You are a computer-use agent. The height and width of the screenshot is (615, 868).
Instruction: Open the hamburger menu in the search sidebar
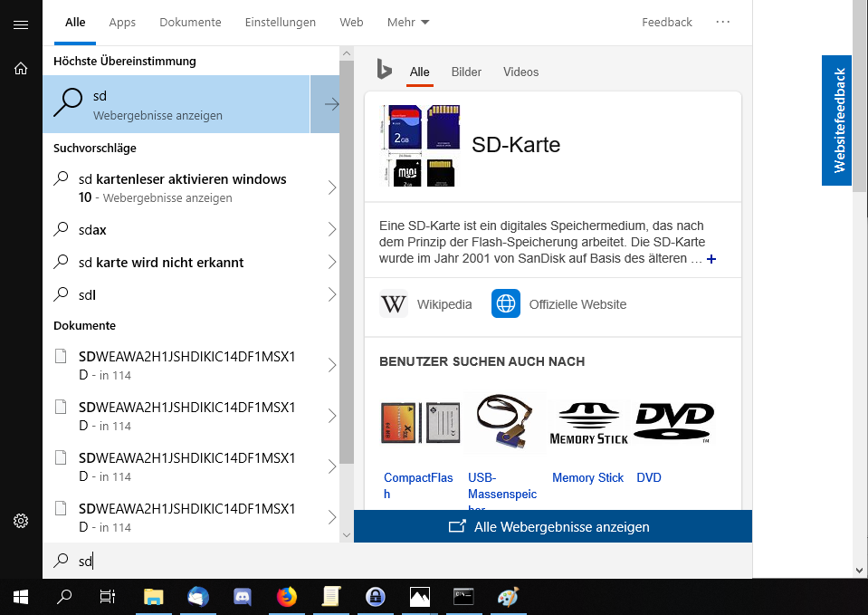(x=21, y=25)
